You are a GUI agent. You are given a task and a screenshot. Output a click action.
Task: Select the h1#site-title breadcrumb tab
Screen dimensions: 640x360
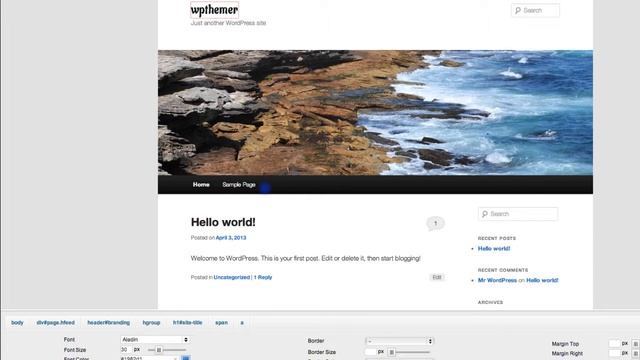tap(187, 322)
